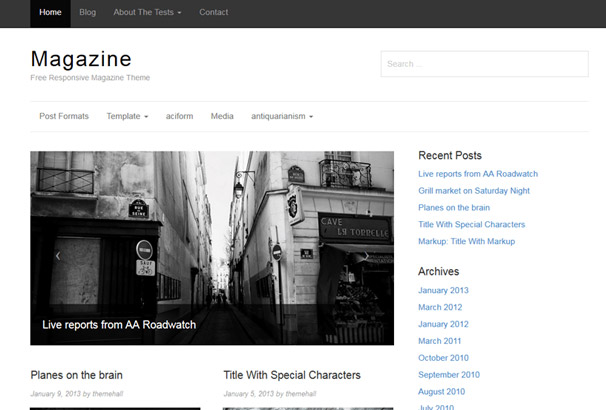The image size is (606, 410).
Task: Open Markup: Title With Markup post
Action: pos(466,241)
